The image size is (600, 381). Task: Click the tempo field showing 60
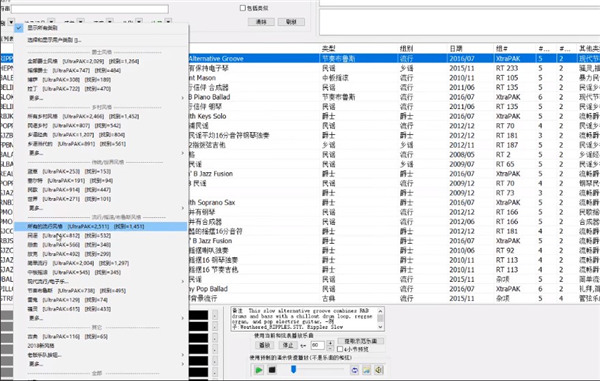coord(318,345)
